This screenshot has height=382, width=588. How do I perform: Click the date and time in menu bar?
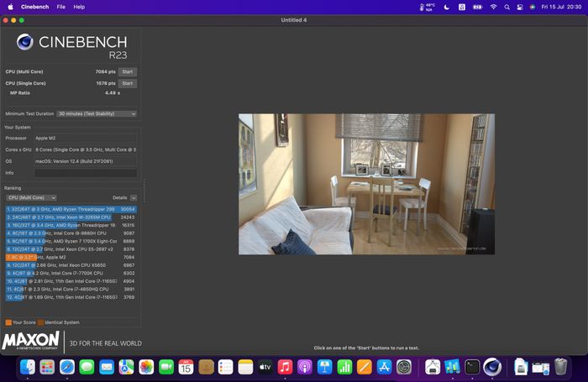coord(561,7)
